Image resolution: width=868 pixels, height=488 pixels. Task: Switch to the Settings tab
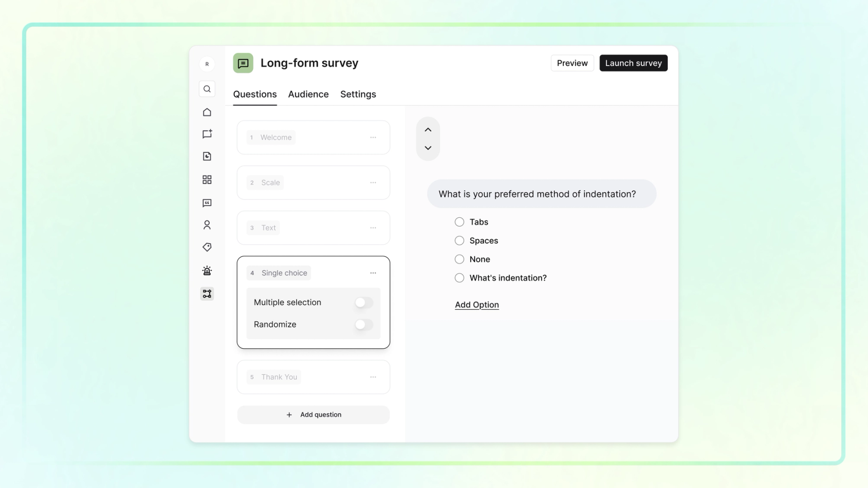point(358,94)
